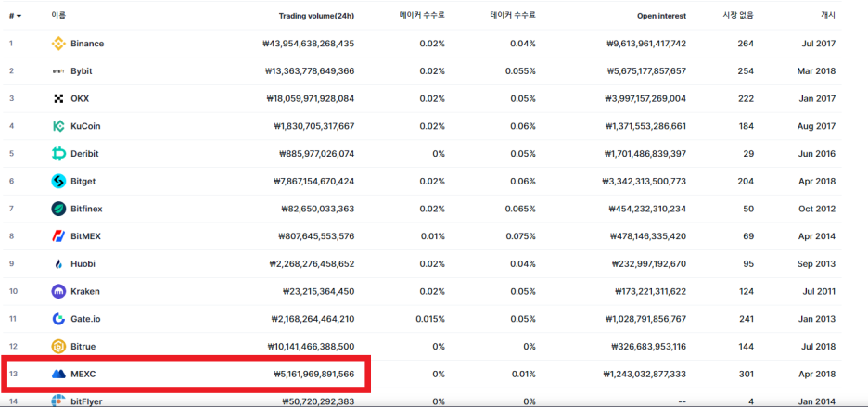Select MEXC volume ₩5,161,969,891,566
The width and height of the screenshot is (868, 407).
pyautogui.click(x=313, y=375)
